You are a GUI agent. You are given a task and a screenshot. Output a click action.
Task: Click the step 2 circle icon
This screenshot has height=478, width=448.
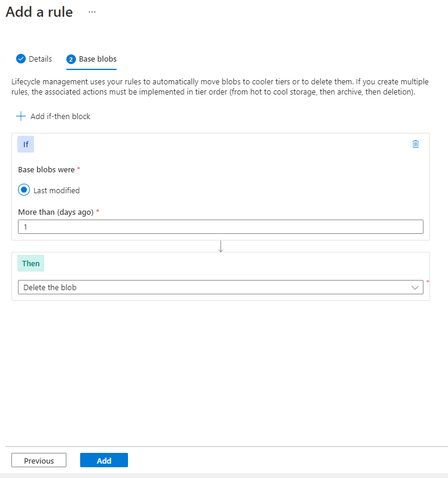71,59
